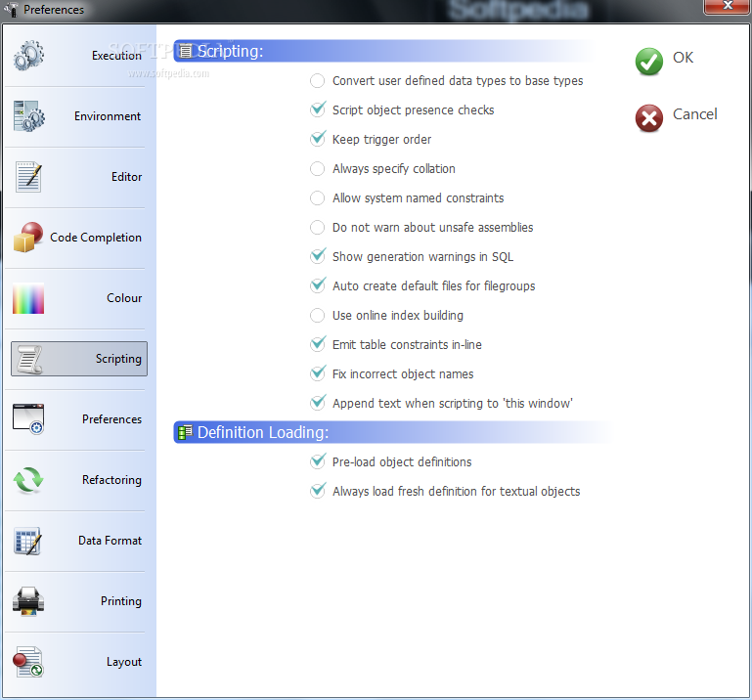Click the Preferences window-gear icon

[28, 419]
